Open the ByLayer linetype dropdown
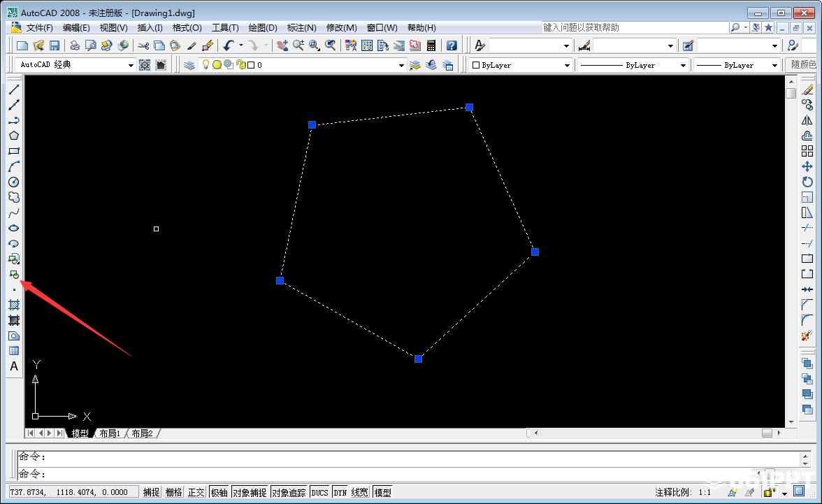Viewport: 822px width, 504px height. click(x=682, y=65)
